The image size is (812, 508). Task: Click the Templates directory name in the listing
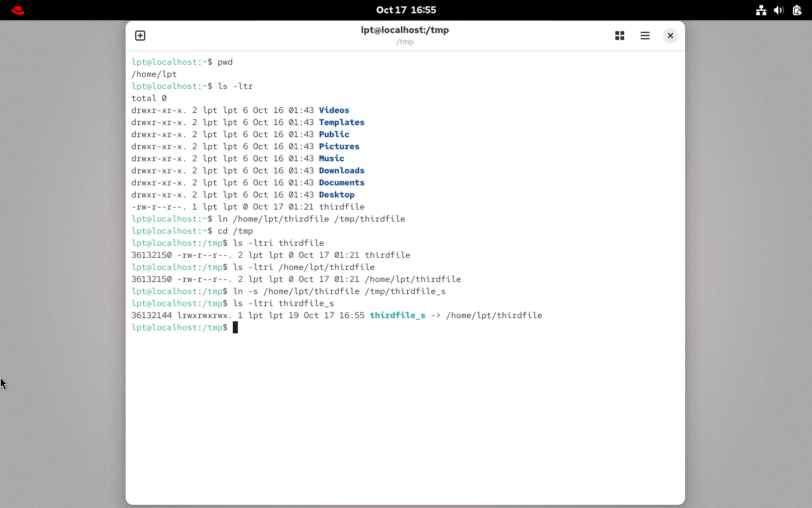(x=341, y=123)
